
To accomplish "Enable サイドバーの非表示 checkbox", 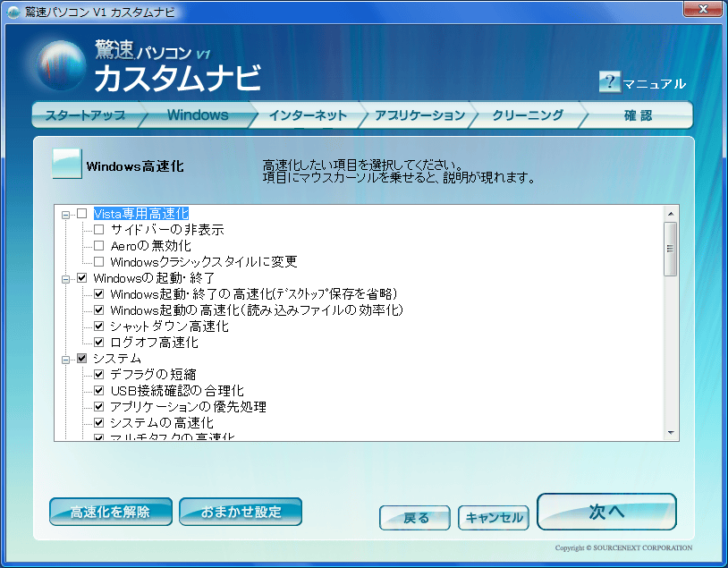I will click(98, 229).
